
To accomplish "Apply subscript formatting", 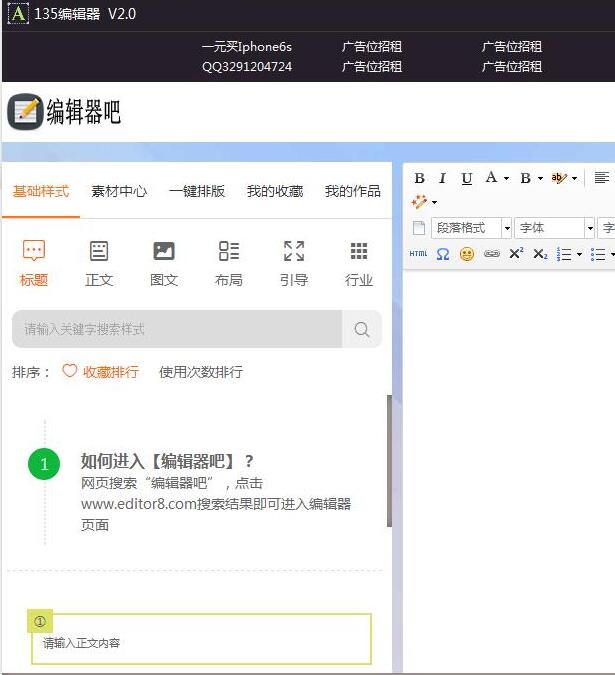I will click(540, 254).
